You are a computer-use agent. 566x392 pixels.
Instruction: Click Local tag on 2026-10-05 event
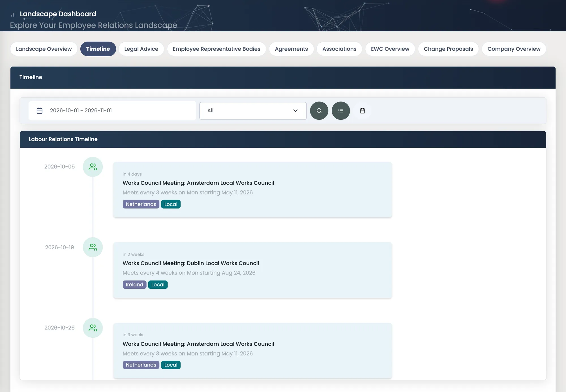[171, 204]
